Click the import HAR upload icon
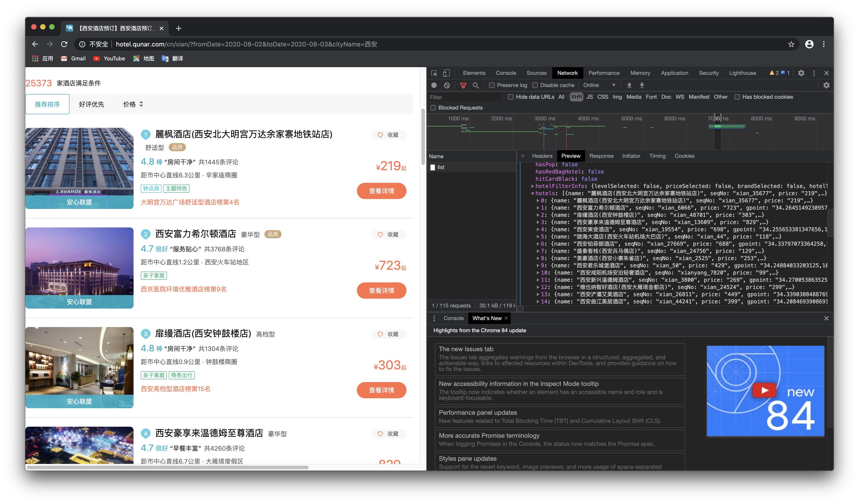This screenshot has width=859, height=504. [629, 85]
